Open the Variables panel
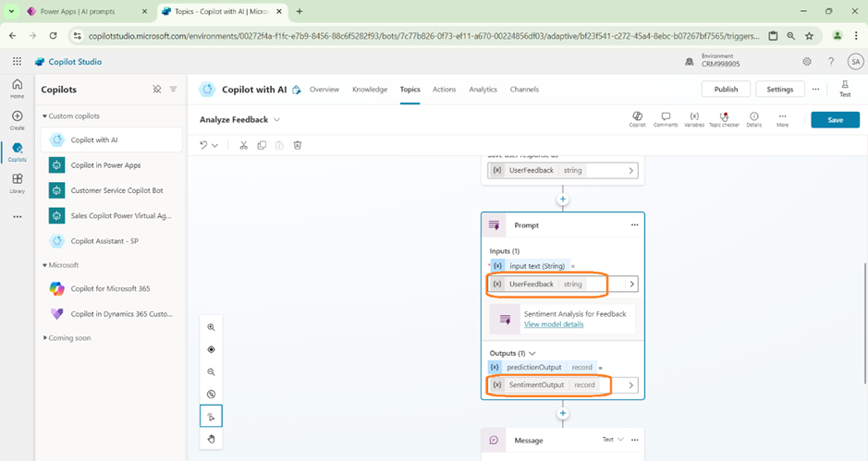This screenshot has width=868, height=461. [x=694, y=119]
